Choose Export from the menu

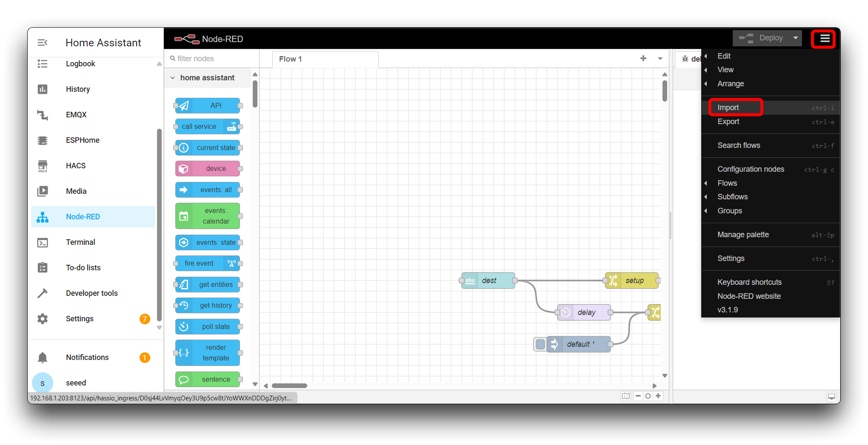771,122
